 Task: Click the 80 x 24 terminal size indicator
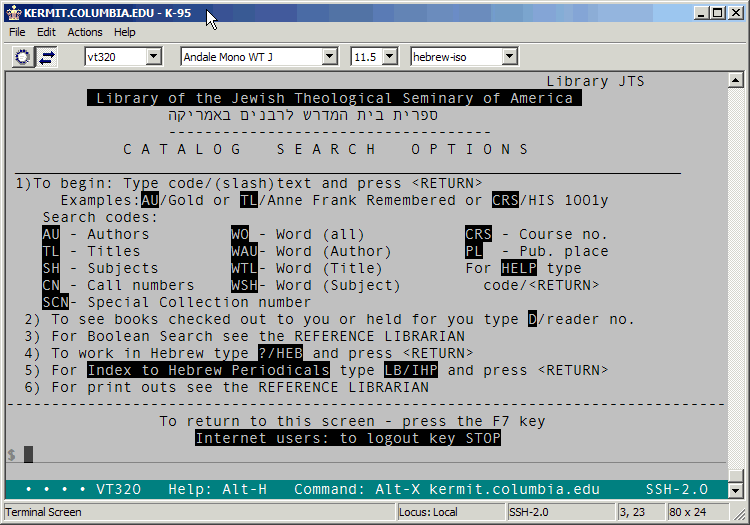(689, 512)
